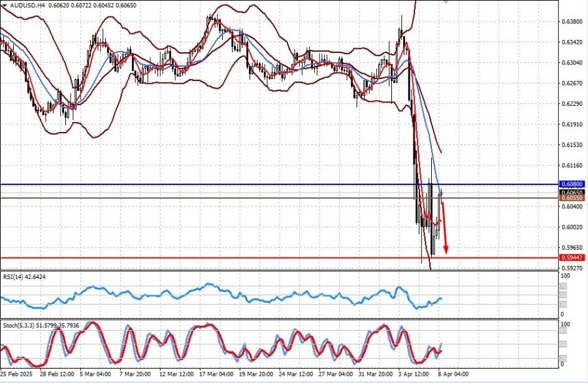The image size is (588, 383).
Task: Click the black current price label 0.60650
Action: (572, 192)
